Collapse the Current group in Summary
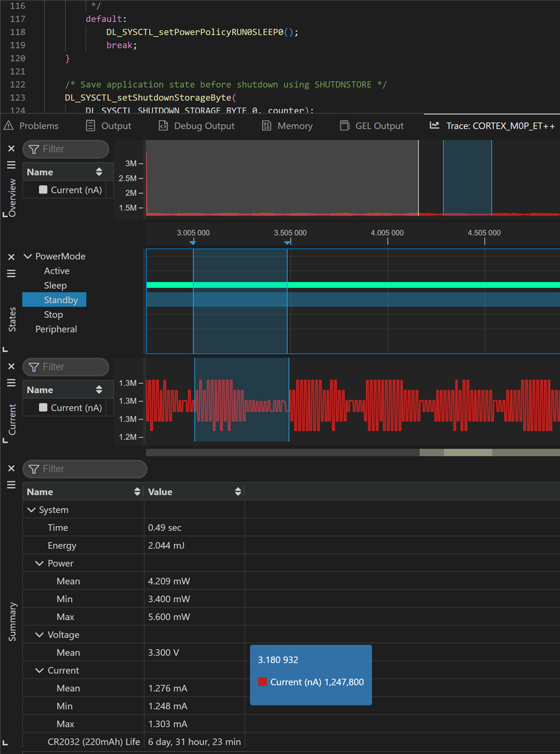The image size is (560, 754). [39, 670]
